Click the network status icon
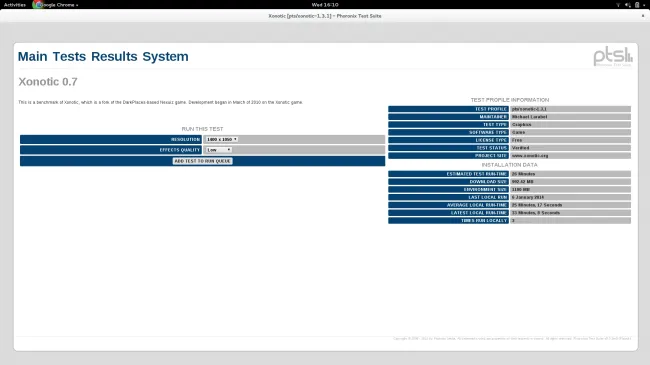The image size is (650, 365). [618, 5]
